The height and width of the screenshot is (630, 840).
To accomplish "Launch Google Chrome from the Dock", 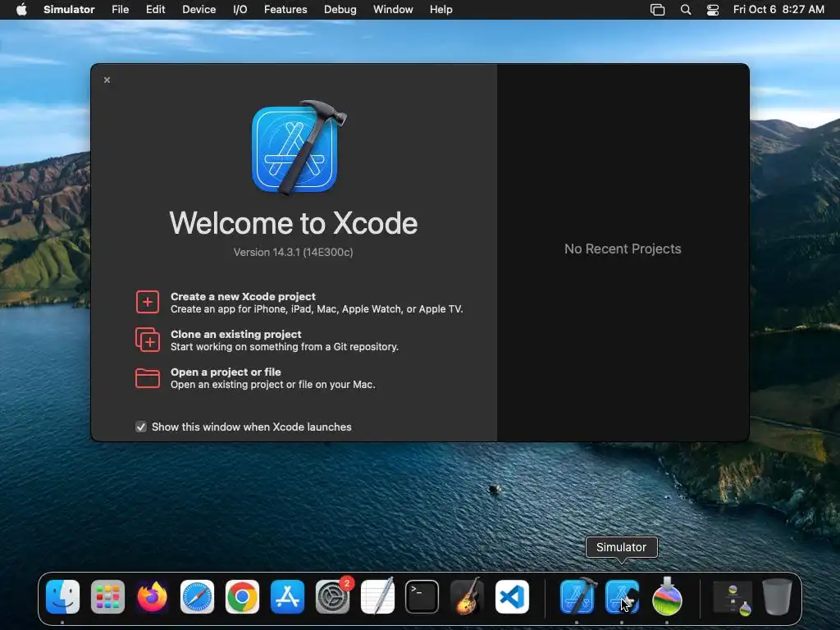I will coord(242,597).
